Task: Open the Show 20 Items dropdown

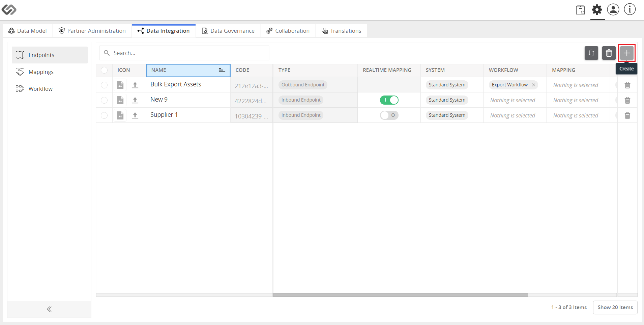Action: (x=615, y=307)
